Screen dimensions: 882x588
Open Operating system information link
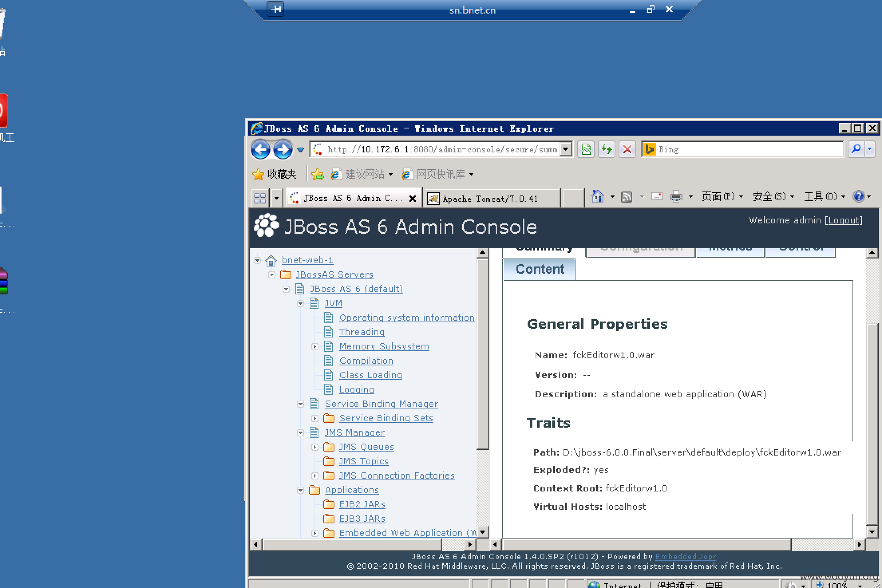click(x=407, y=318)
